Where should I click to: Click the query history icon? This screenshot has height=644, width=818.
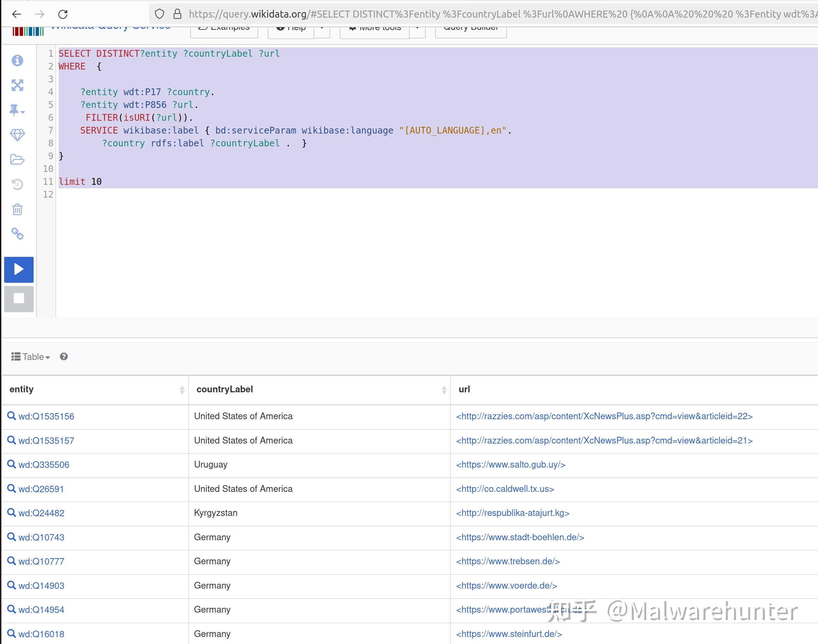tap(17, 184)
